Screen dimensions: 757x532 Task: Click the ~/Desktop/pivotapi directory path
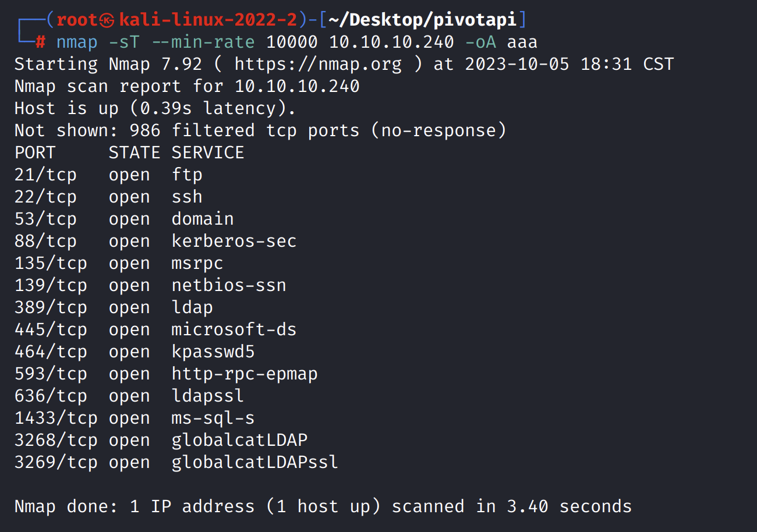click(x=423, y=20)
